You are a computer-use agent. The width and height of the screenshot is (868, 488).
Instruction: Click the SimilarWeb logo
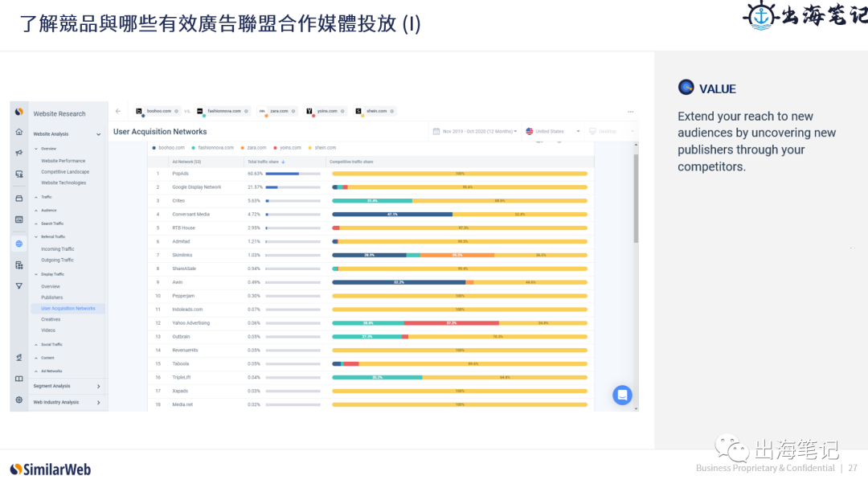pyautogui.click(x=50, y=468)
